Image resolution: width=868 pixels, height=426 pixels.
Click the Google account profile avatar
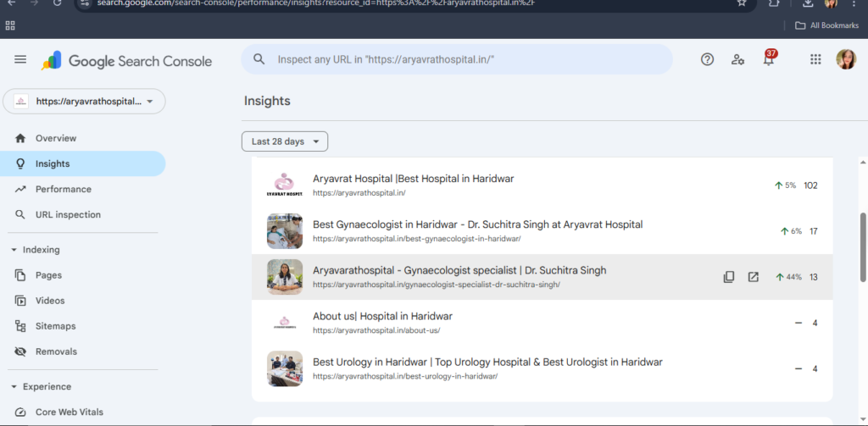click(845, 59)
